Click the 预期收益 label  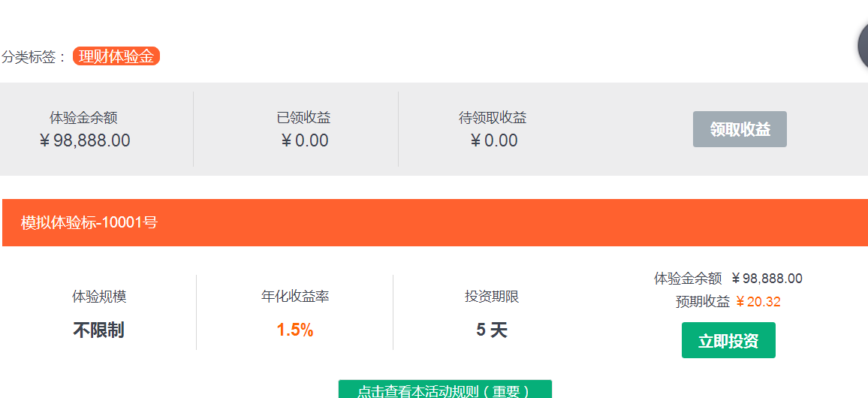[x=703, y=302]
